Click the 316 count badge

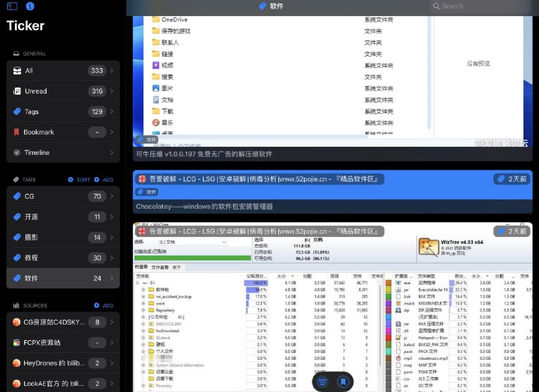click(97, 91)
